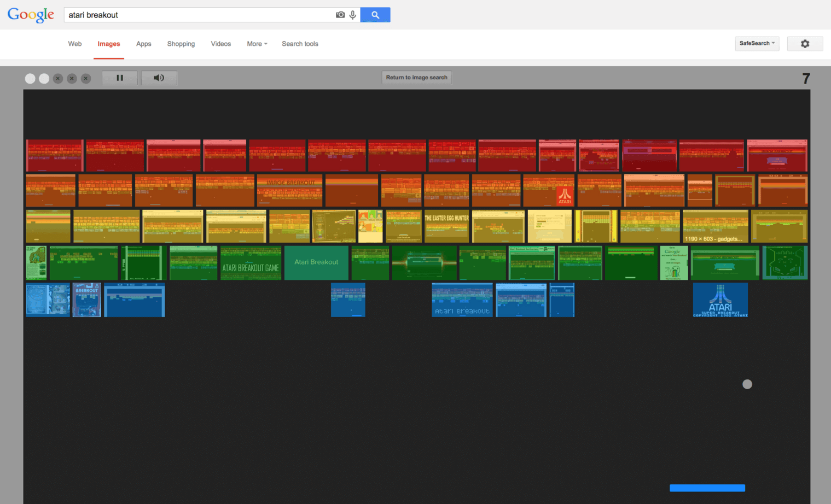The image size is (831, 504).
Task: Click the brick labeled 1190 × 603 - gadgets
Action: [716, 226]
